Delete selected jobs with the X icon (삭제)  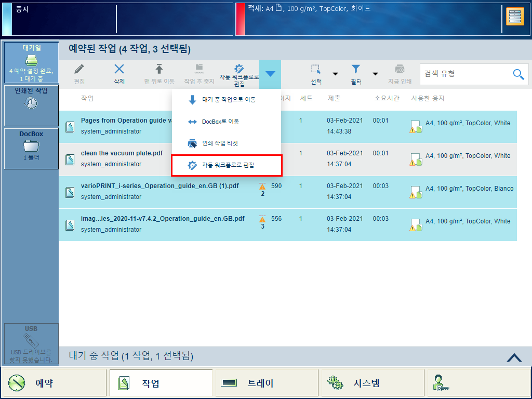119,69
